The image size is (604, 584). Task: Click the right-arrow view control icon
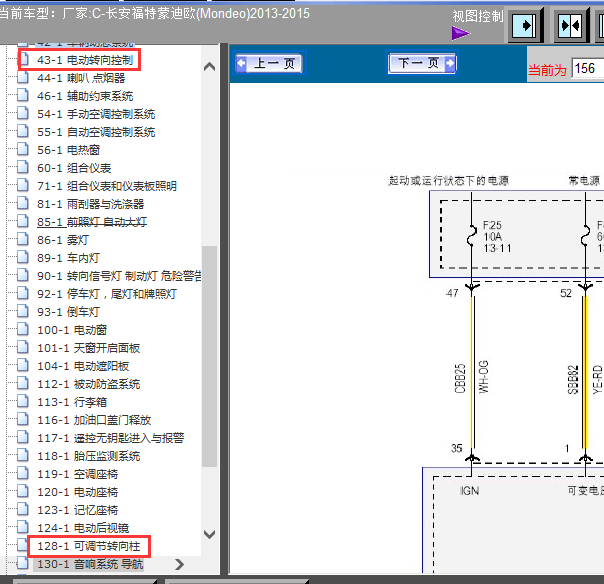coord(526,26)
